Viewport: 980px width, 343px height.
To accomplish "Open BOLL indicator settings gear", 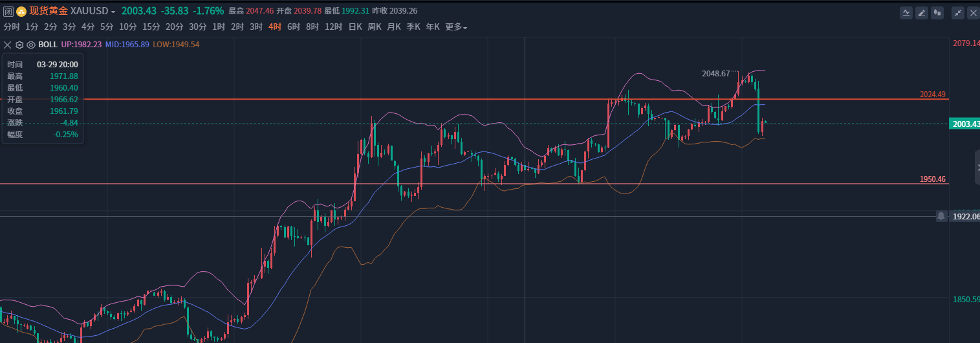I will (19, 45).
